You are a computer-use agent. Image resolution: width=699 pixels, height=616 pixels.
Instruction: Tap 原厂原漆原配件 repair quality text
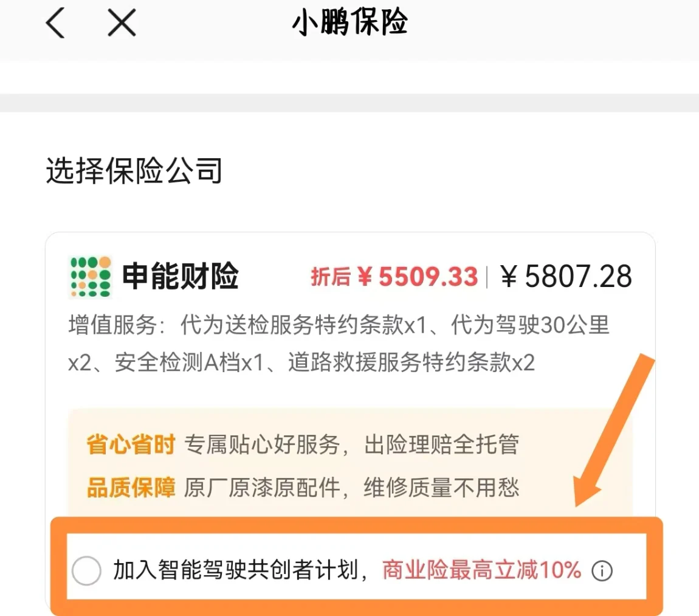(262, 488)
